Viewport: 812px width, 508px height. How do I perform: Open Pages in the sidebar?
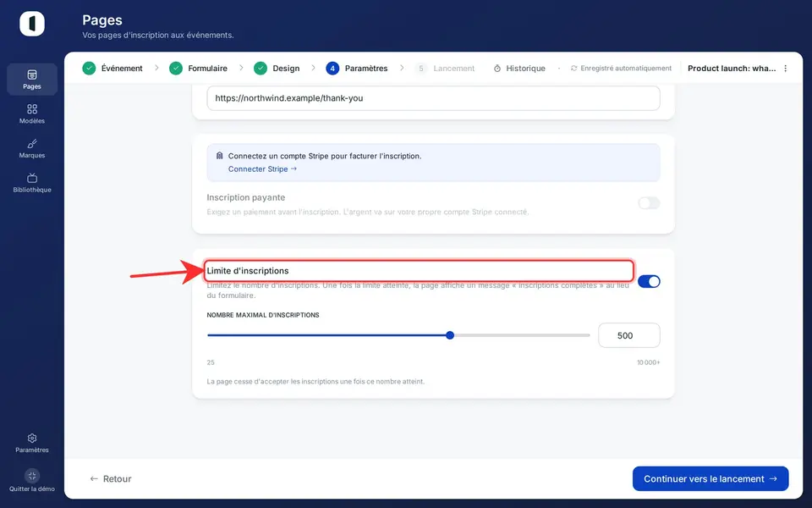coord(32,80)
